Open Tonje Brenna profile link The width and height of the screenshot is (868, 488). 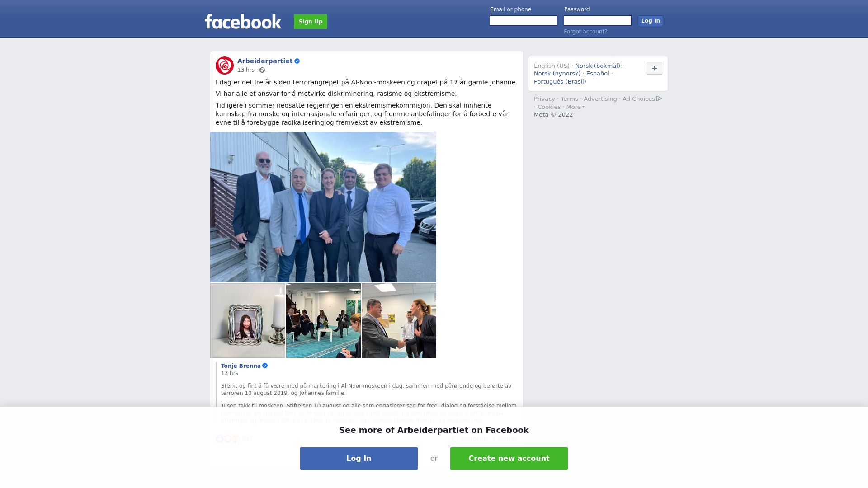241,366
